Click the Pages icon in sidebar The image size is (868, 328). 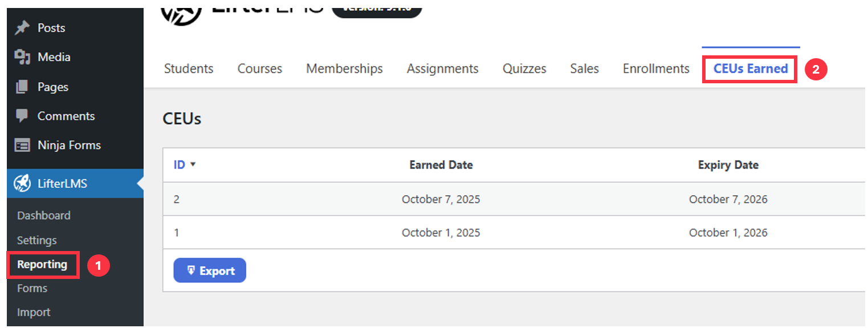(22, 87)
